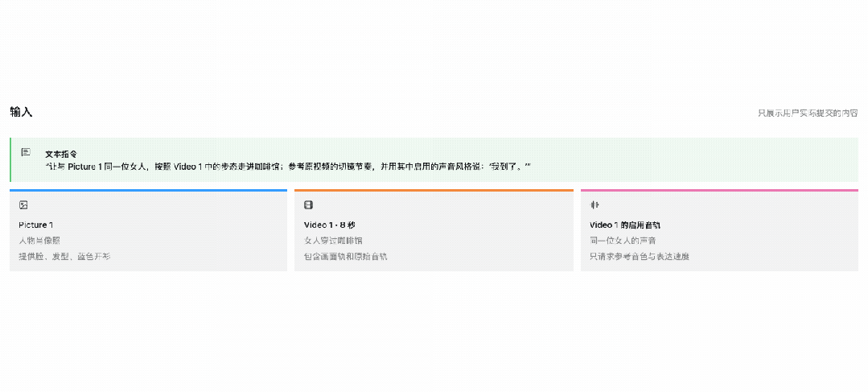Click the image icon in Picture 1 card
The width and height of the screenshot is (868, 392).
point(23,205)
